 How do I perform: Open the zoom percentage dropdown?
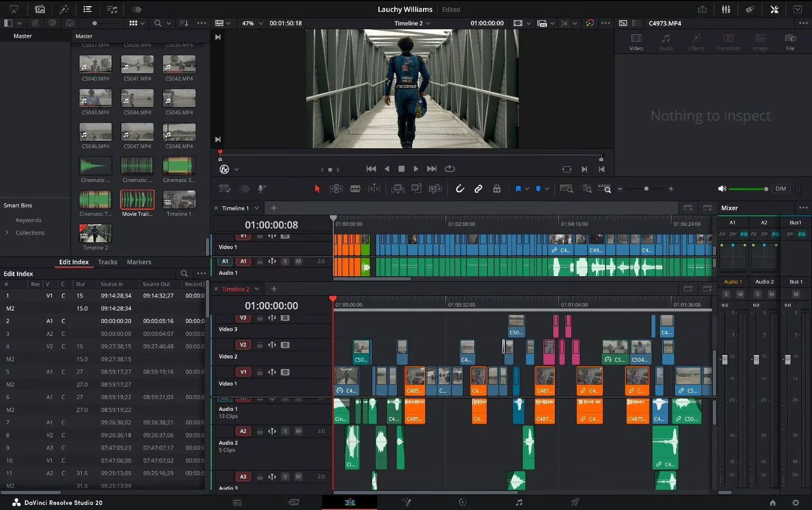point(251,23)
